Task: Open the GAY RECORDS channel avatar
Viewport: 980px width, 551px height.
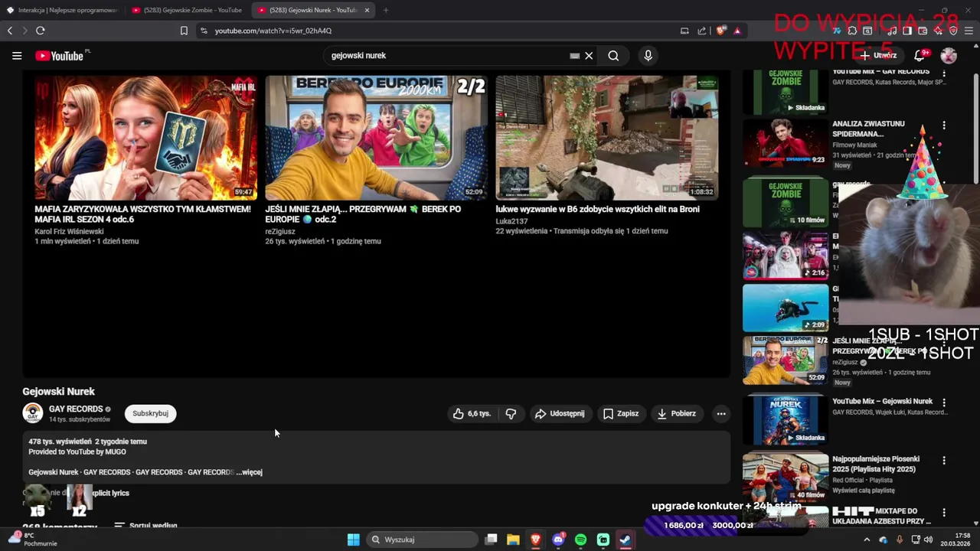Action: pyautogui.click(x=32, y=413)
